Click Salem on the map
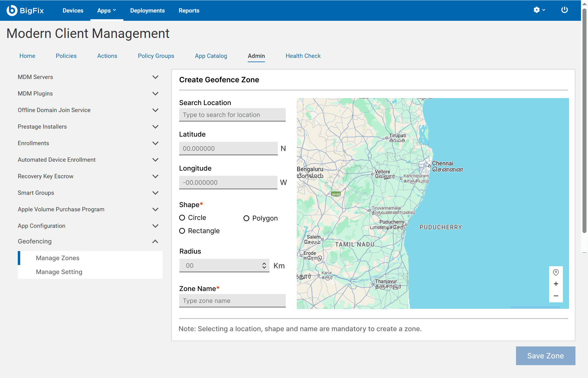Image resolution: width=588 pixels, height=378 pixels. point(314,237)
